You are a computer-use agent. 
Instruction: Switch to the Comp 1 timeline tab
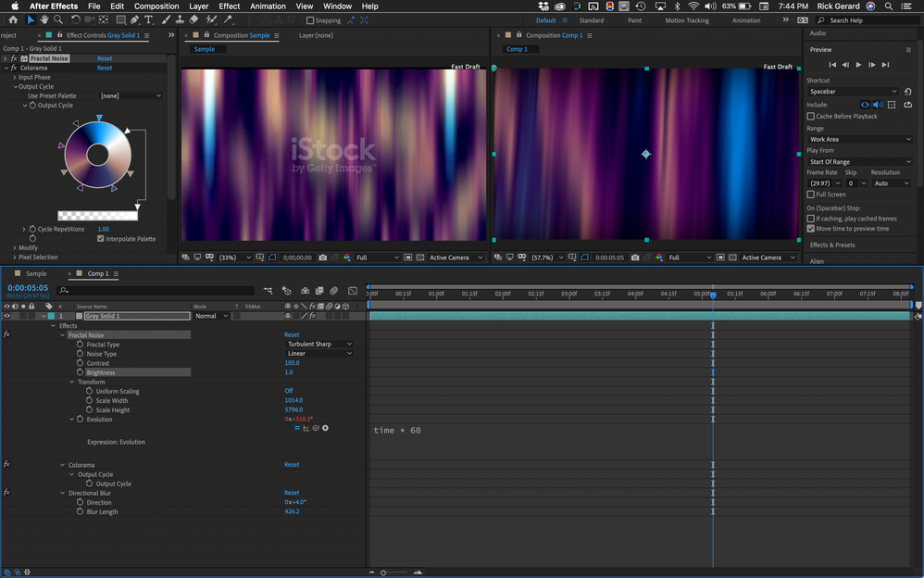click(x=99, y=273)
